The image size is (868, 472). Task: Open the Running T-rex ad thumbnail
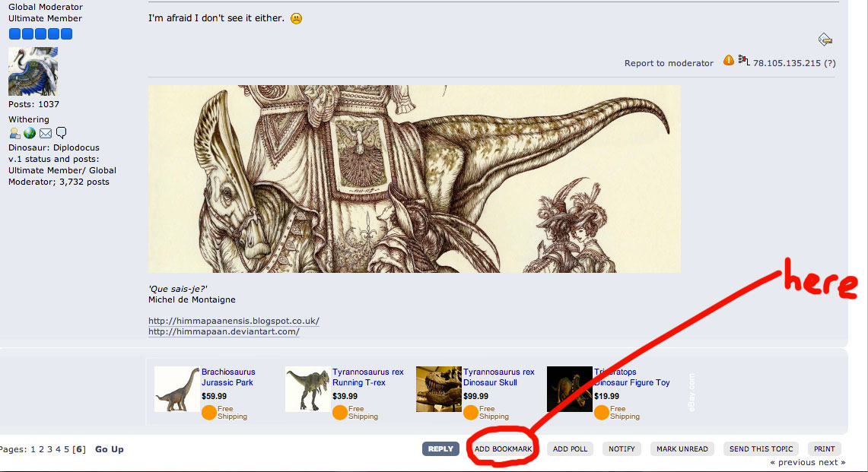point(307,389)
